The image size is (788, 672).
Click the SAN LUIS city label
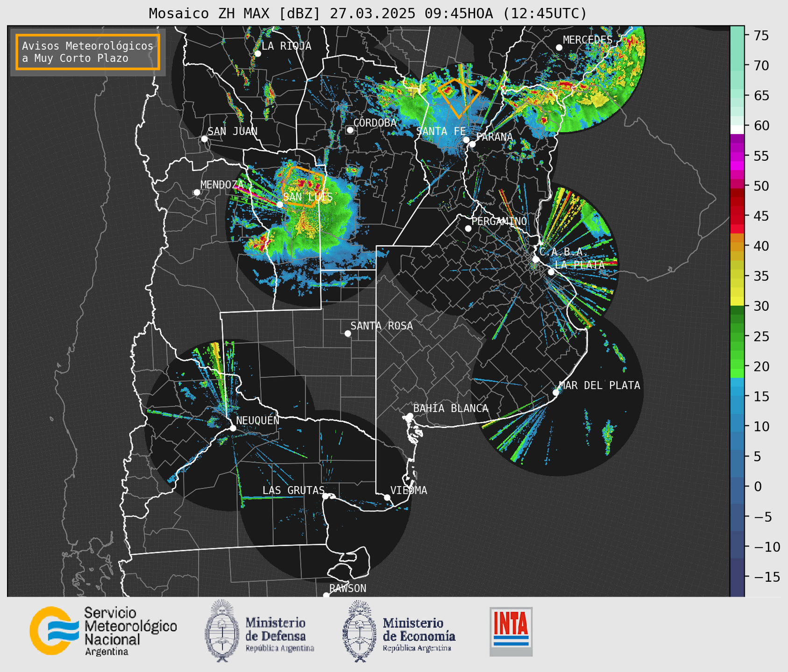pos(308,197)
